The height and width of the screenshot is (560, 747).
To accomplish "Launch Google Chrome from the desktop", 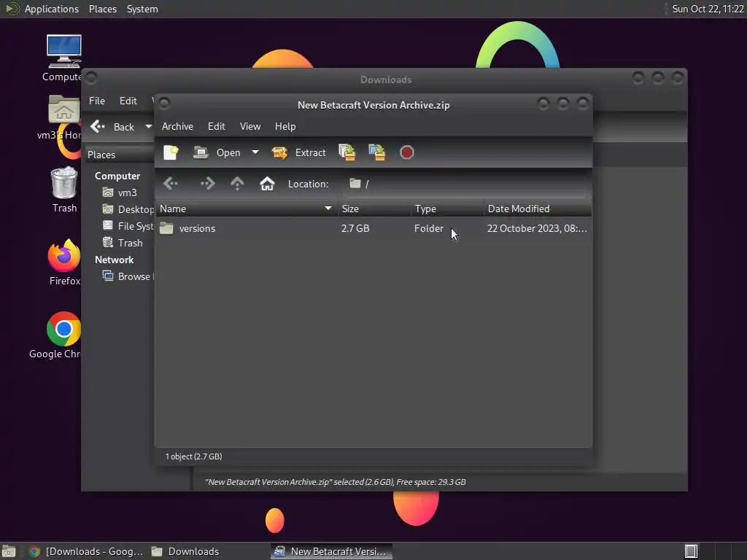I will pyautogui.click(x=63, y=335).
